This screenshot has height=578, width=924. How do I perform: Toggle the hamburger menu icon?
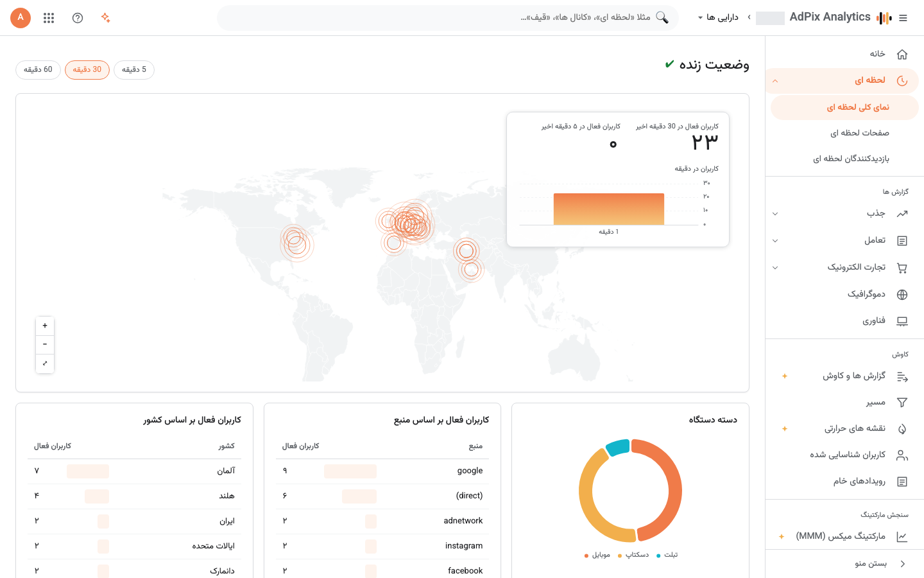click(903, 18)
